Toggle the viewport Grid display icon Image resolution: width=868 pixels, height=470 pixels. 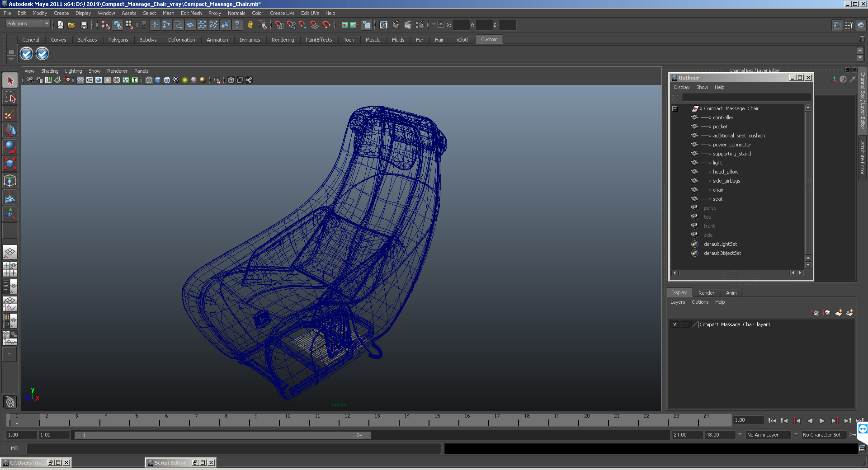tap(80, 80)
